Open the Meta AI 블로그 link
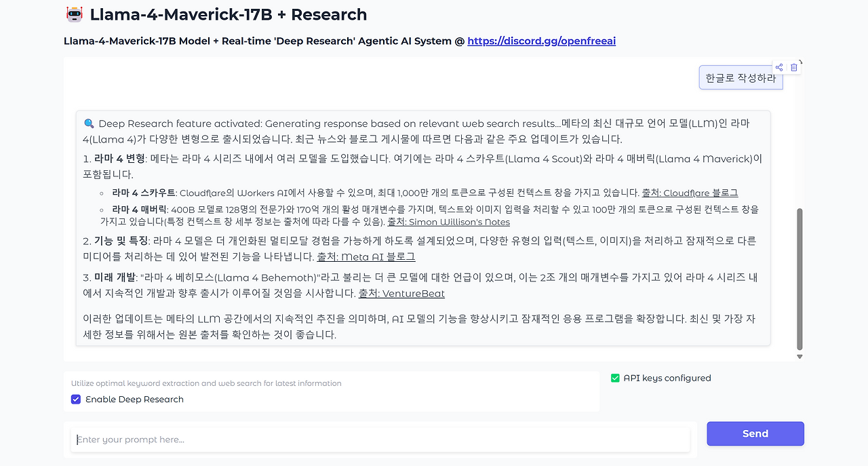Screen dimensions: 868x466 (366, 256)
